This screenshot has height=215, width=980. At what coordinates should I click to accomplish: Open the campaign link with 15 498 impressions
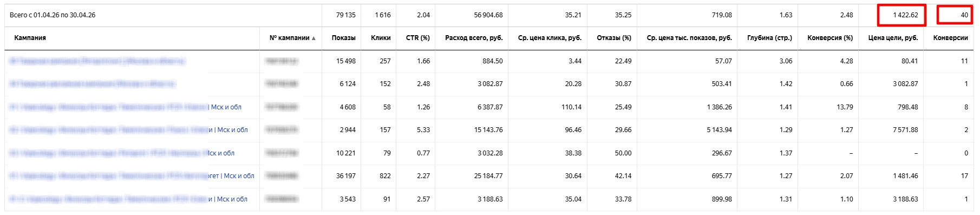[x=97, y=61]
